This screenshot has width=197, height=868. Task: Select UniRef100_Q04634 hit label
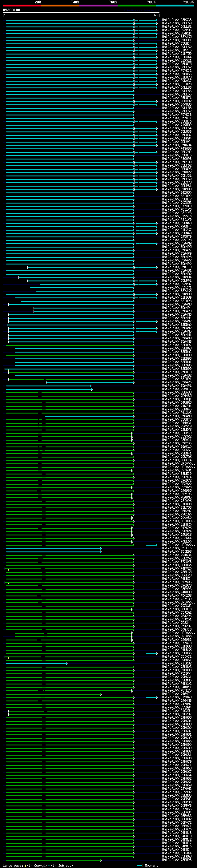pos(177,555)
